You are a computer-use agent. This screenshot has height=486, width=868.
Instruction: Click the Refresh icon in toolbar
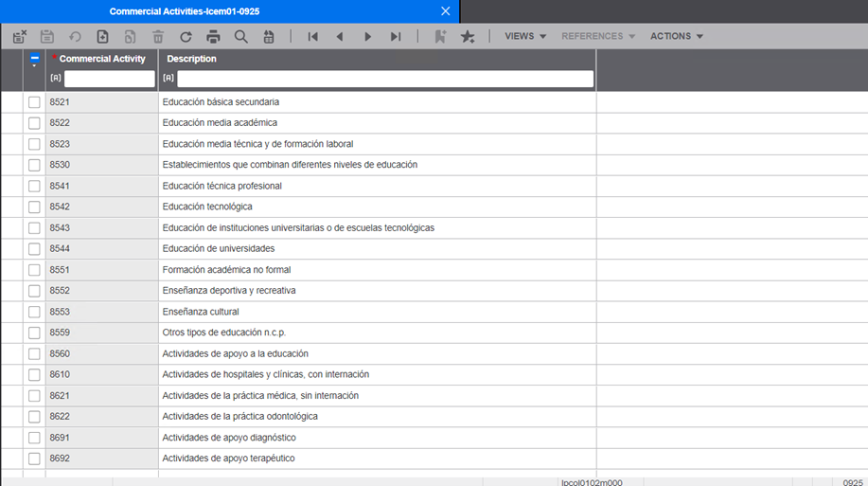pyautogui.click(x=186, y=36)
